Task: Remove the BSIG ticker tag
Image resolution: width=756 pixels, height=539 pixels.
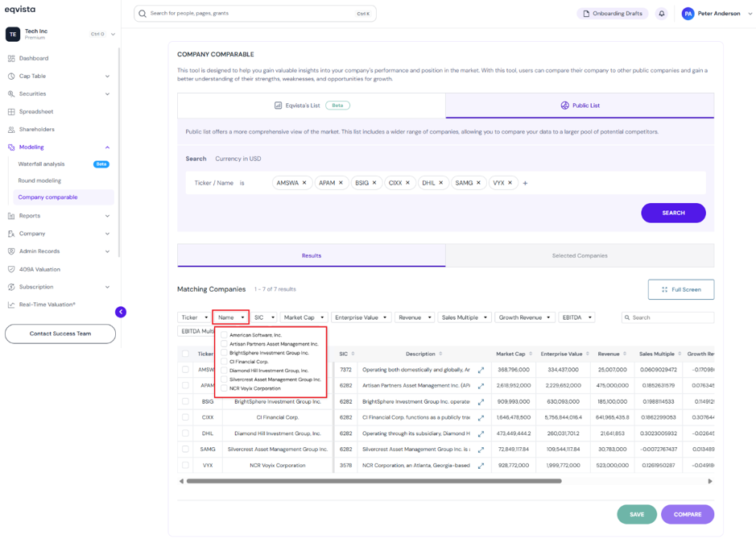Action: tap(374, 183)
